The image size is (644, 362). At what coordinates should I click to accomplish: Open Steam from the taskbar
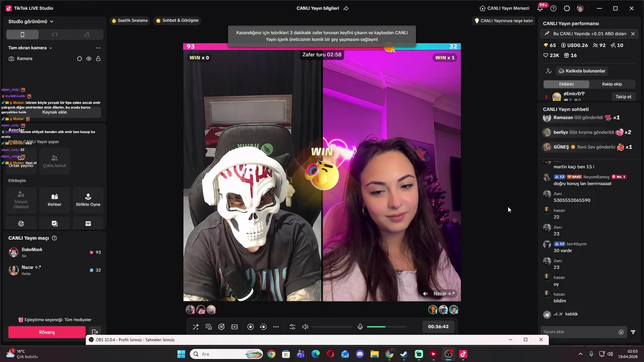(x=404, y=354)
